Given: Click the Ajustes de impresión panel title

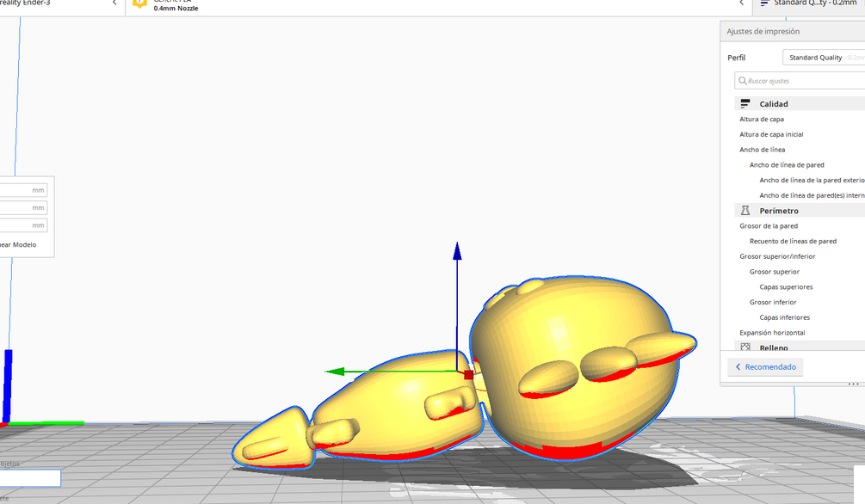Looking at the screenshot, I should point(763,32).
